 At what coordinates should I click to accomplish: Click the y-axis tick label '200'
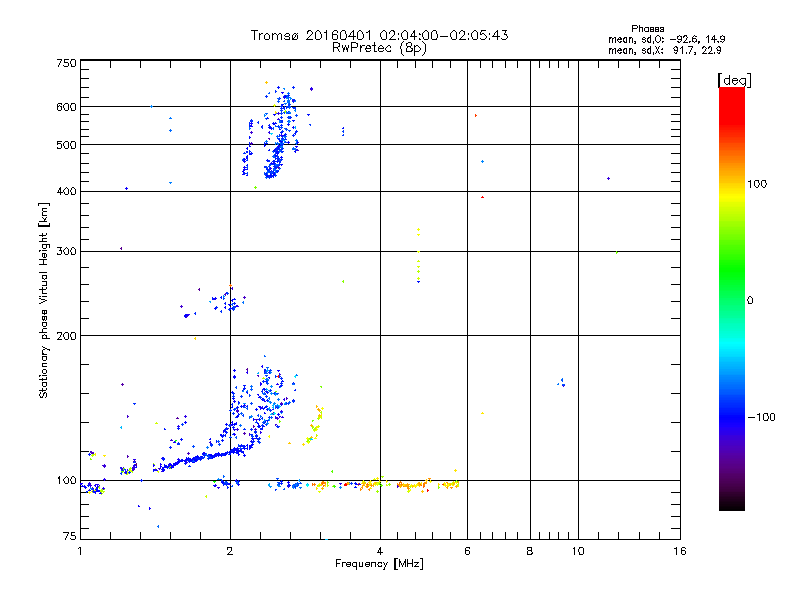67,336
